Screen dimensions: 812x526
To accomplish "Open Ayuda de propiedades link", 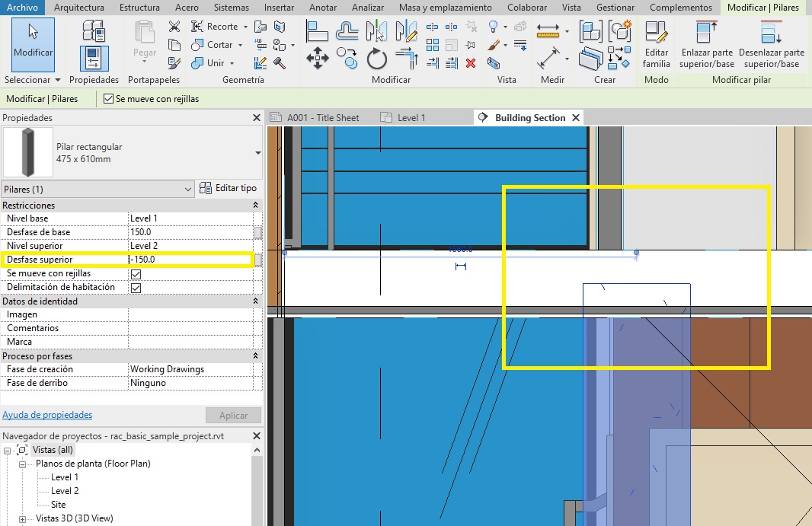I will tap(47, 415).
